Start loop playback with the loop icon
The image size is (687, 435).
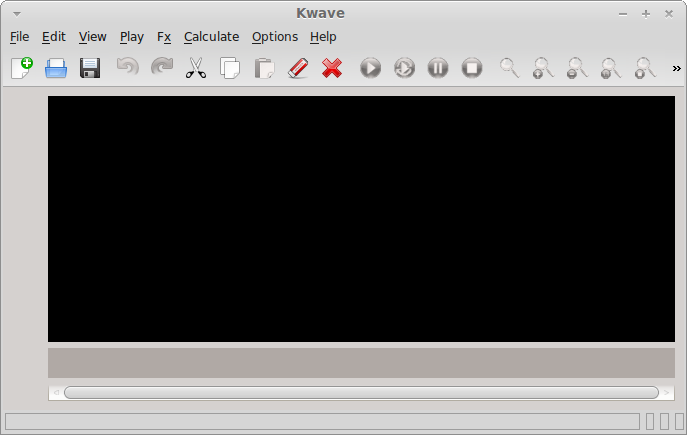coord(404,68)
